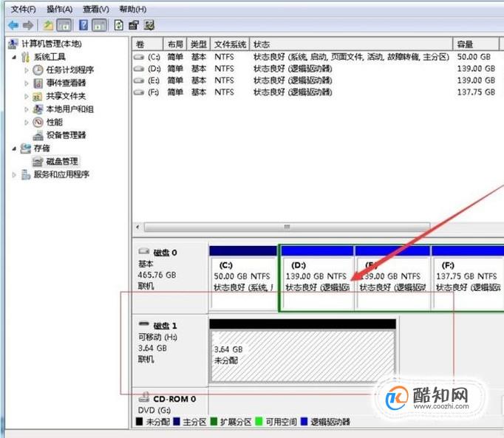Click the disk settings toolbar icon
Screen dimensions: 504x438
[x=149, y=25]
